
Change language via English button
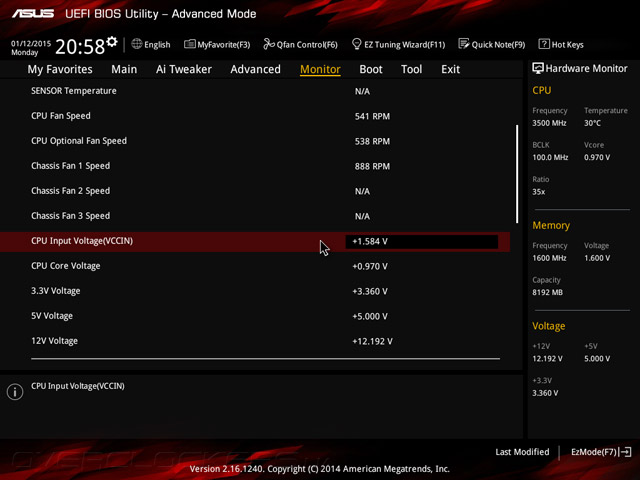151,44
